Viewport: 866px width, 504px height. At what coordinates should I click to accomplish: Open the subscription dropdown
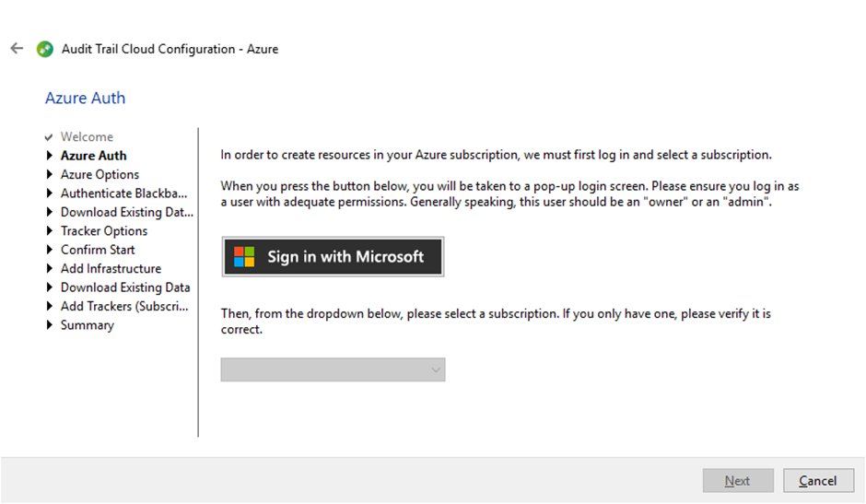pyautogui.click(x=333, y=369)
